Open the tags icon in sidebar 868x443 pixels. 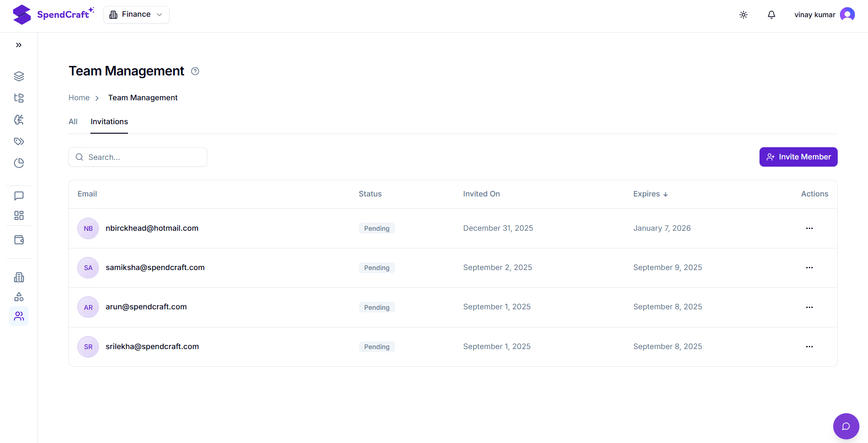19,141
